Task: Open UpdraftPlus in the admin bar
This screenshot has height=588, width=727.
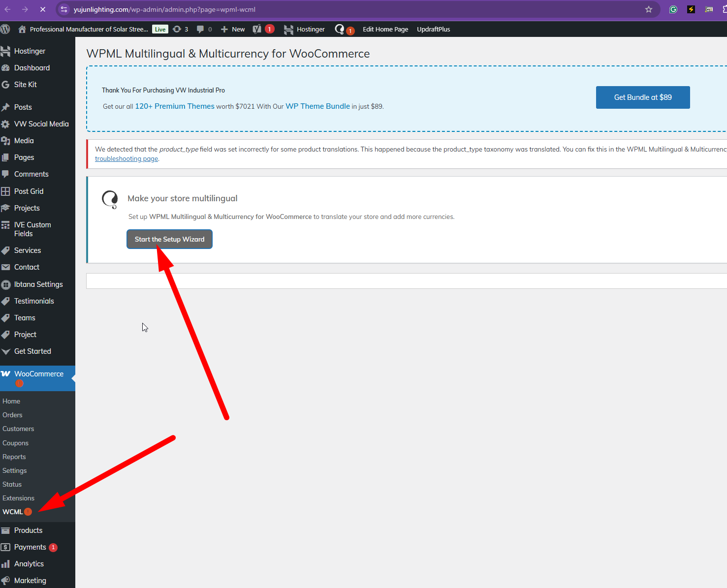Action: pos(434,29)
